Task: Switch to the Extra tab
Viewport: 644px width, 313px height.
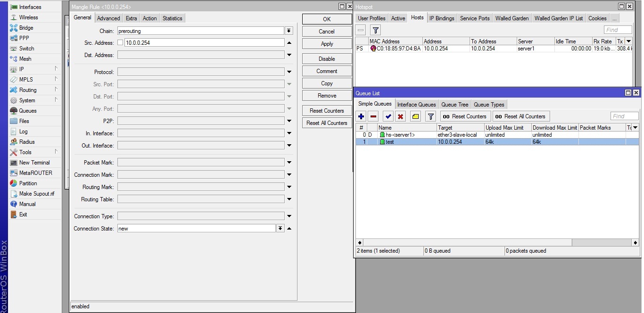Action: pyautogui.click(x=132, y=18)
